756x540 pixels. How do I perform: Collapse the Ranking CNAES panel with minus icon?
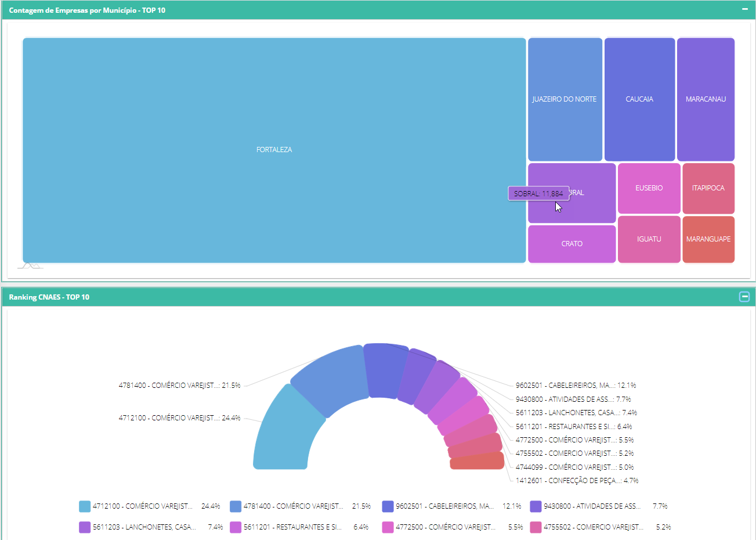click(744, 297)
